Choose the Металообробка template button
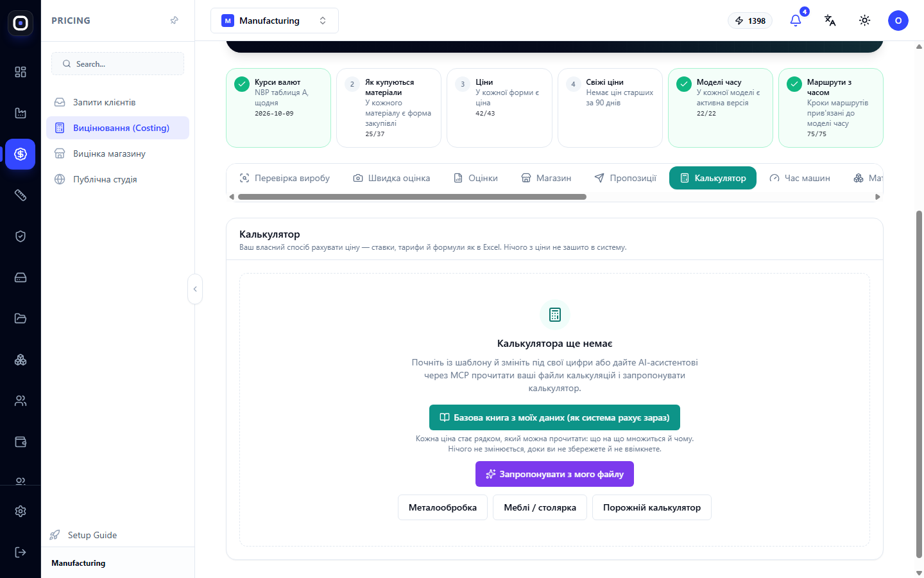This screenshot has height=578, width=924. 443,507
